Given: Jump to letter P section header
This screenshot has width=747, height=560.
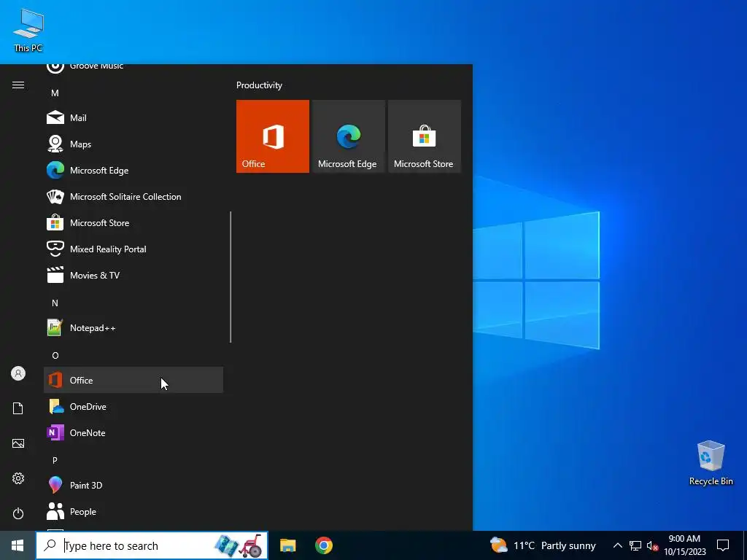Looking at the screenshot, I should click(x=55, y=461).
